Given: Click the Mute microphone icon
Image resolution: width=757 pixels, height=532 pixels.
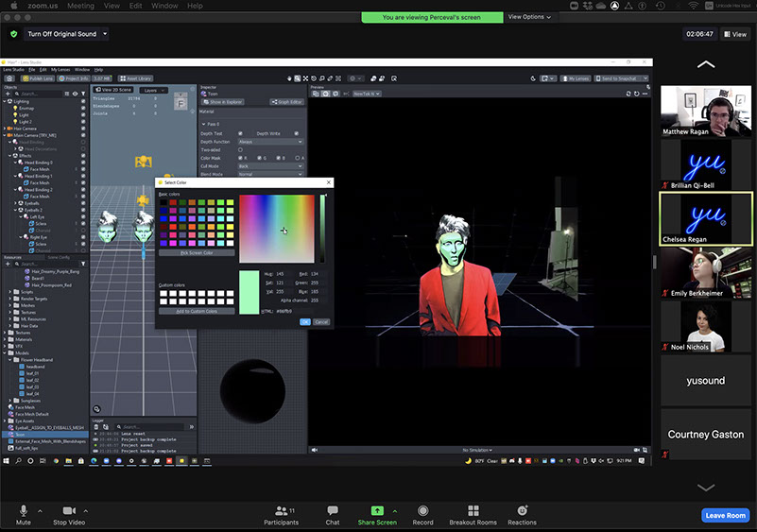Looking at the screenshot, I should coord(24,510).
